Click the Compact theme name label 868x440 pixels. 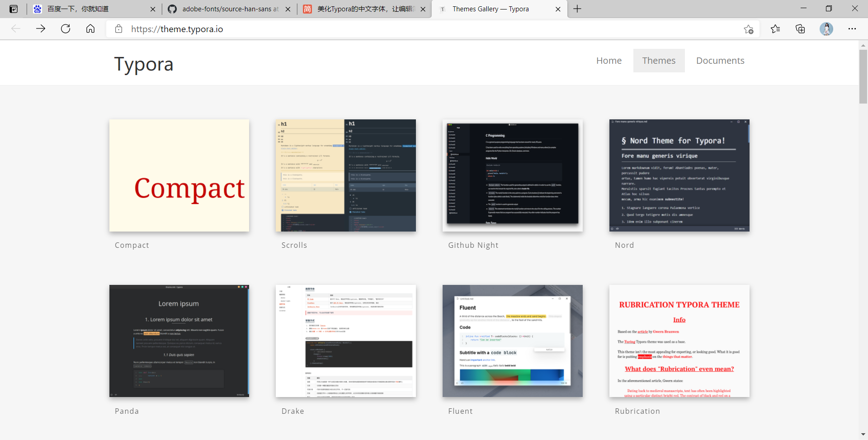pyautogui.click(x=132, y=245)
